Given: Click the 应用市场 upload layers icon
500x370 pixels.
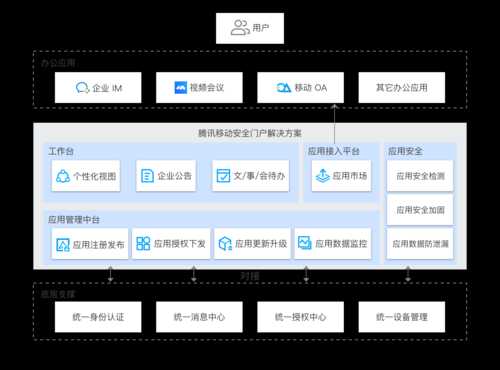Looking at the screenshot, I should (323, 176).
